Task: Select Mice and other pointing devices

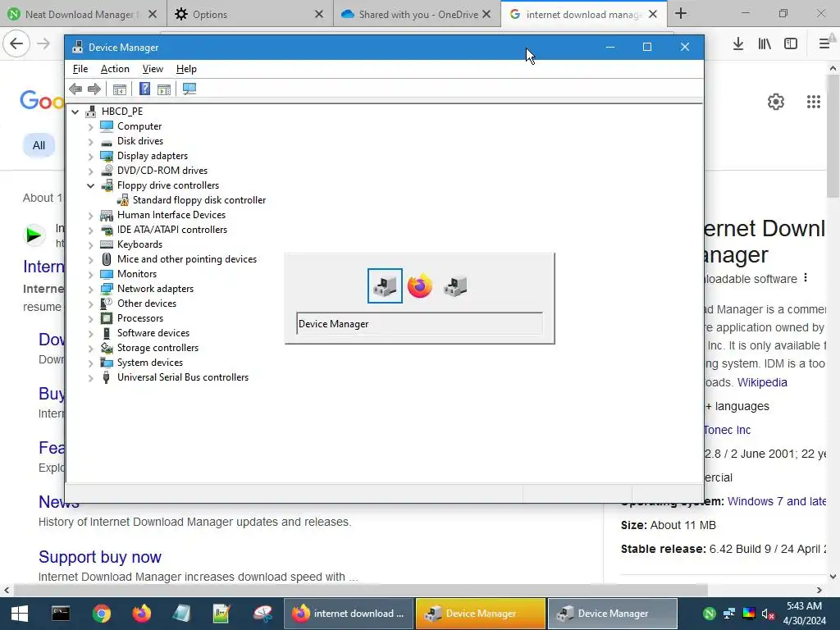Action: coord(187,259)
